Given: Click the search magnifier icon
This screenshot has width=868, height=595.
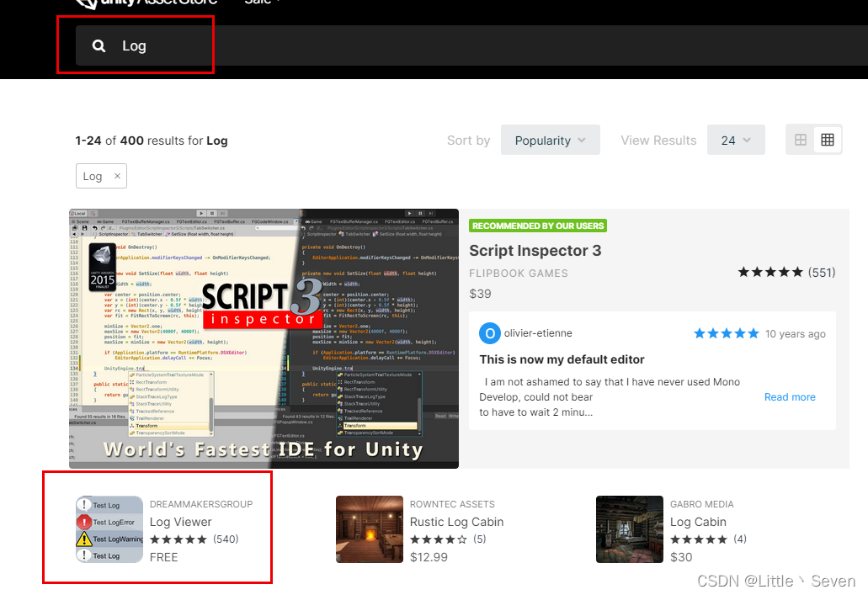Looking at the screenshot, I should click(x=99, y=45).
